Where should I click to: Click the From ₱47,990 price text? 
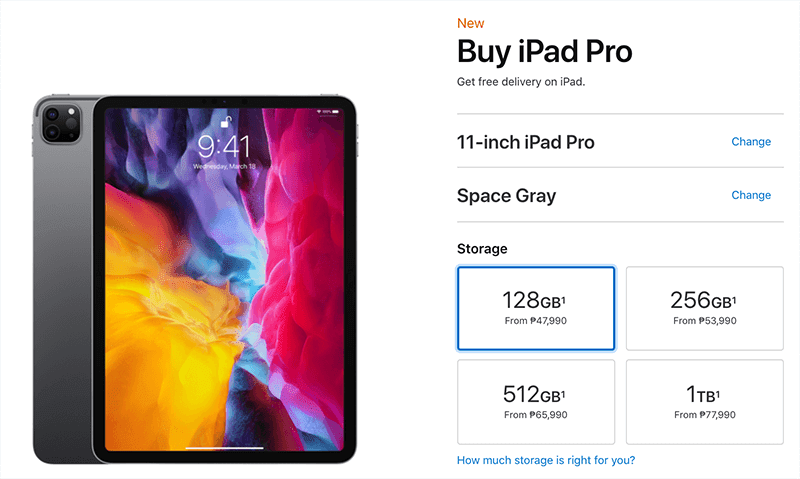536,321
